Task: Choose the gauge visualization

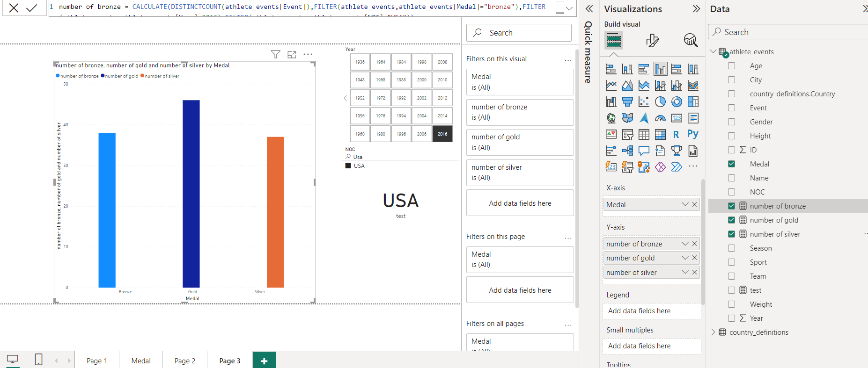Action: pos(660,118)
